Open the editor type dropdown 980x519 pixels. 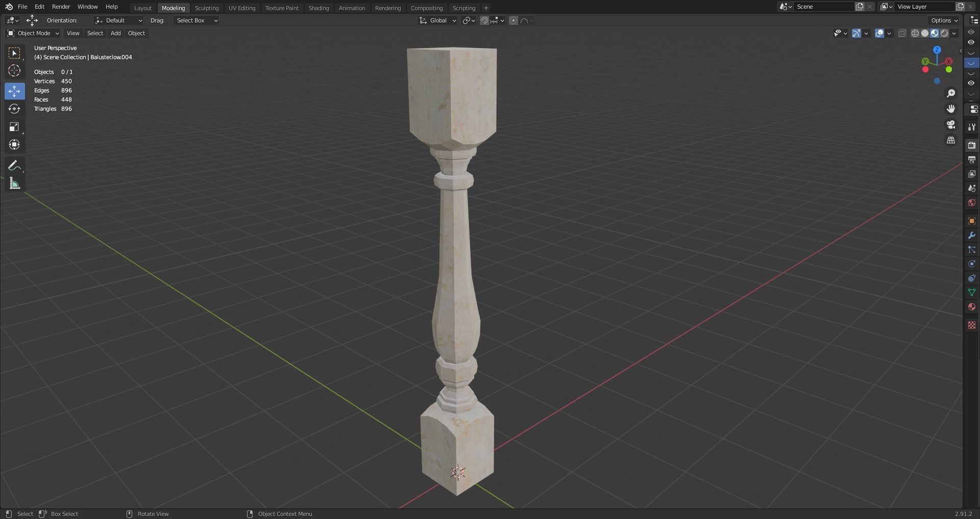coord(12,20)
